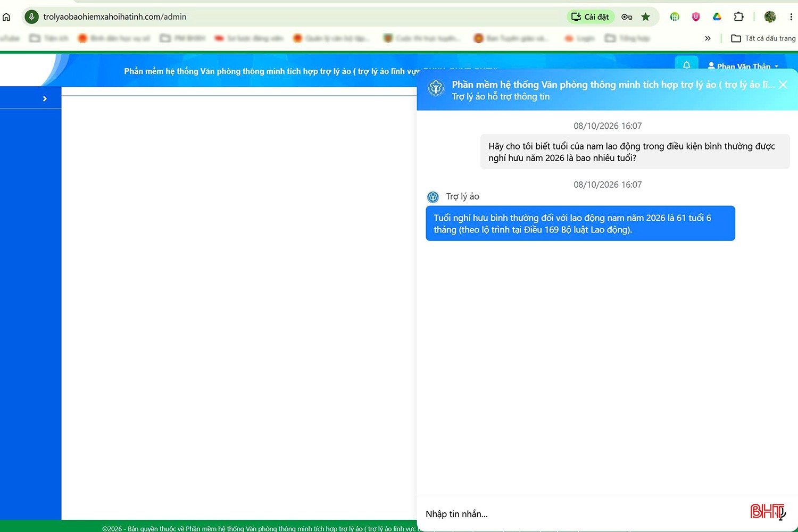Click the Trợ lý ảo sender label
This screenshot has width=798, height=532.
pyautogui.click(x=462, y=196)
